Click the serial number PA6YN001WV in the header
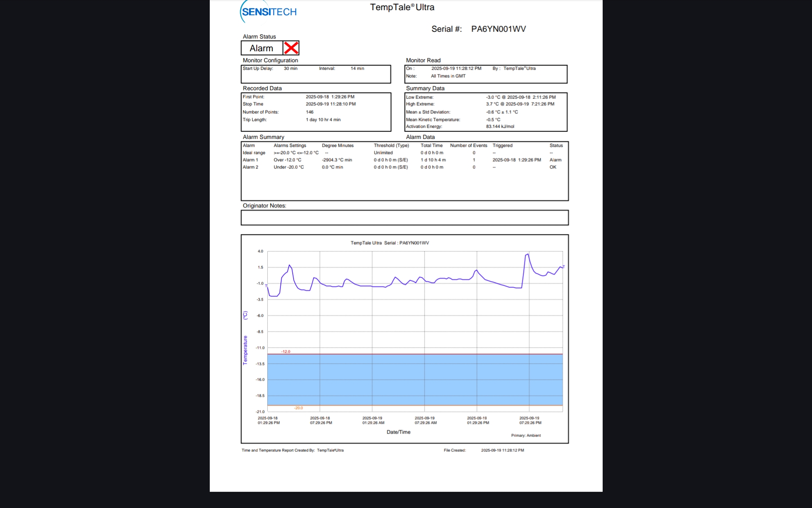The height and width of the screenshot is (508, 812). coord(498,29)
